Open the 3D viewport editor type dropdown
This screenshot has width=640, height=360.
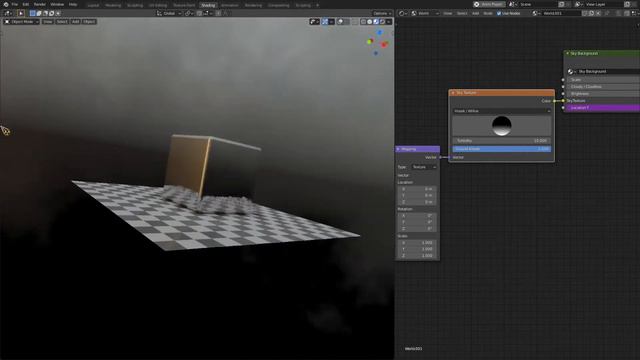(x=7, y=13)
